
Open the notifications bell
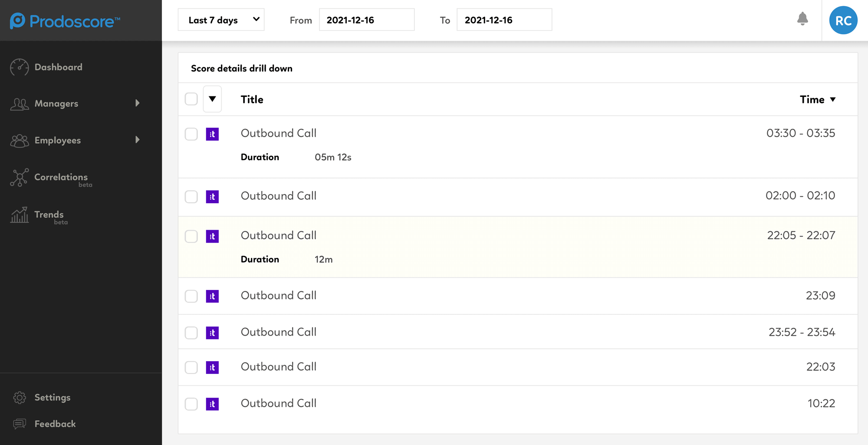coord(802,19)
